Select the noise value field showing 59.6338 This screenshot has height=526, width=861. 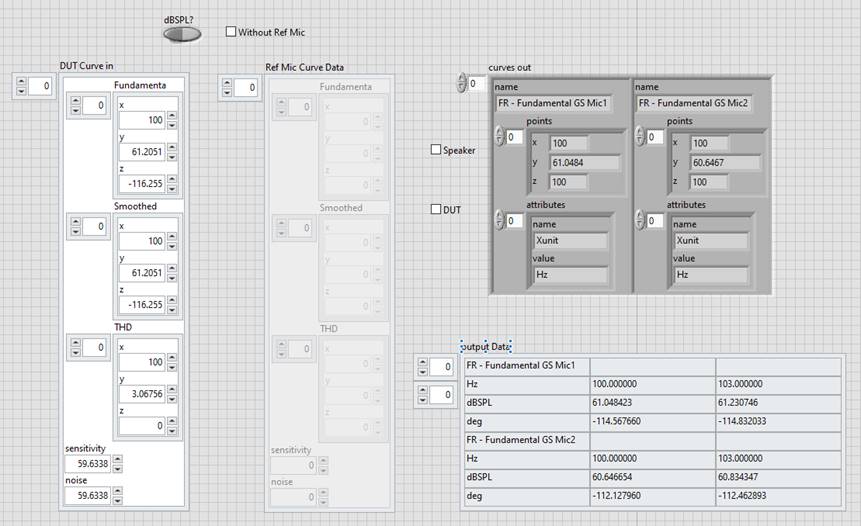point(86,495)
